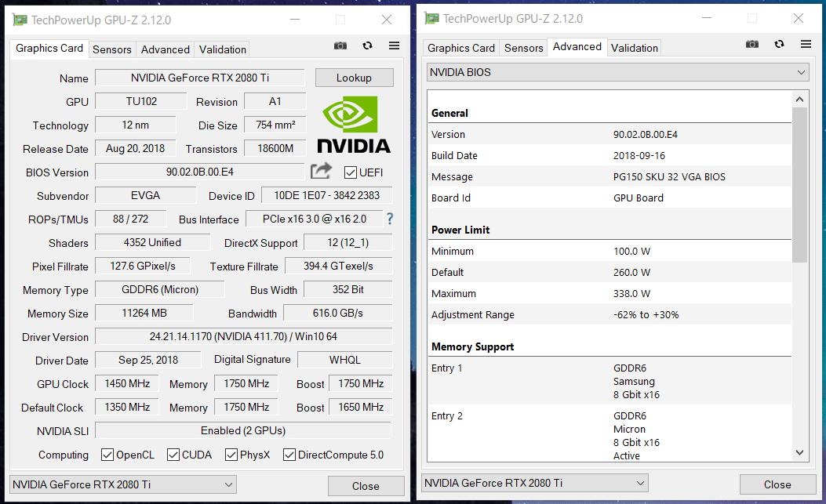
Task: Click the Lookup button
Action: click(354, 78)
